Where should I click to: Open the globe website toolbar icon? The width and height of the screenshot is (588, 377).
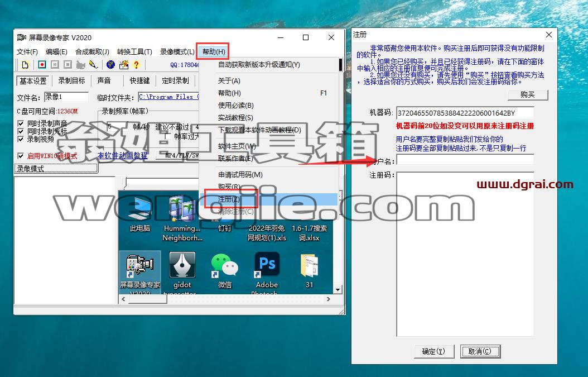click(110, 65)
